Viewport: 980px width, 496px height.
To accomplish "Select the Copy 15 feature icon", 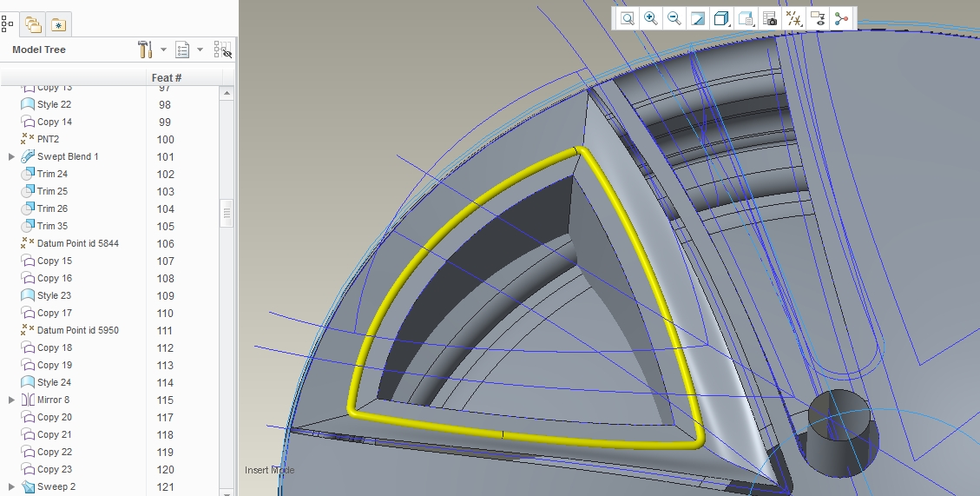I will click(28, 261).
